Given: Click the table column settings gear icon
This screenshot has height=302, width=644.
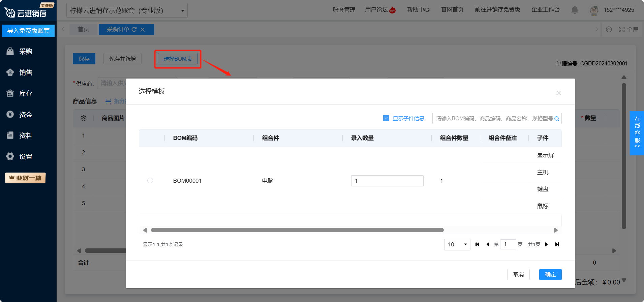Looking at the screenshot, I should (x=84, y=118).
